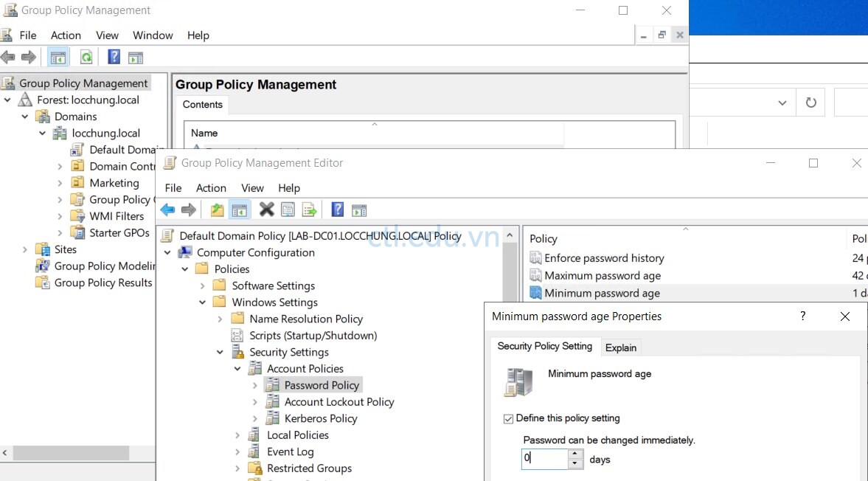Toggle console tree icon in Group Policy Management toolbar
Viewport: 868px width, 481px height.
[x=58, y=57]
